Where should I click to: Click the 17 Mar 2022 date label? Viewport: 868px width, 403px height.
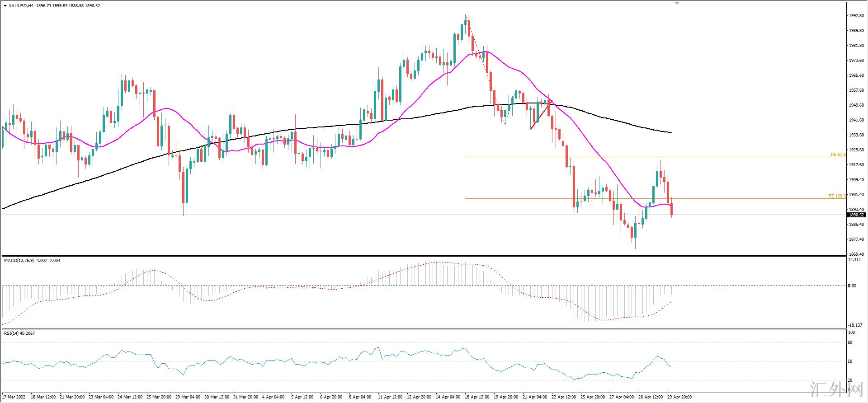pyautogui.click(x=14, y=398)
